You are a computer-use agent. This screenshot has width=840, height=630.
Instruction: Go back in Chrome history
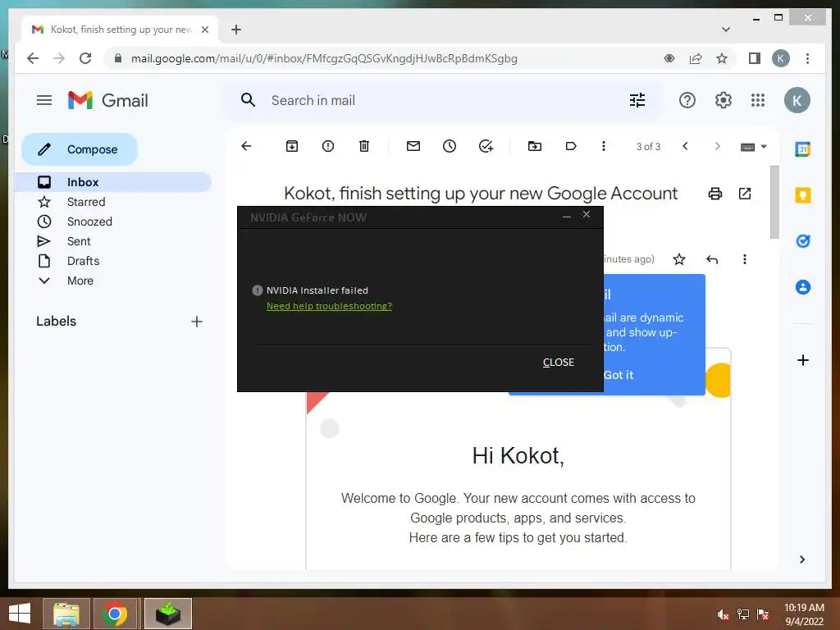[x=33, y=58]
